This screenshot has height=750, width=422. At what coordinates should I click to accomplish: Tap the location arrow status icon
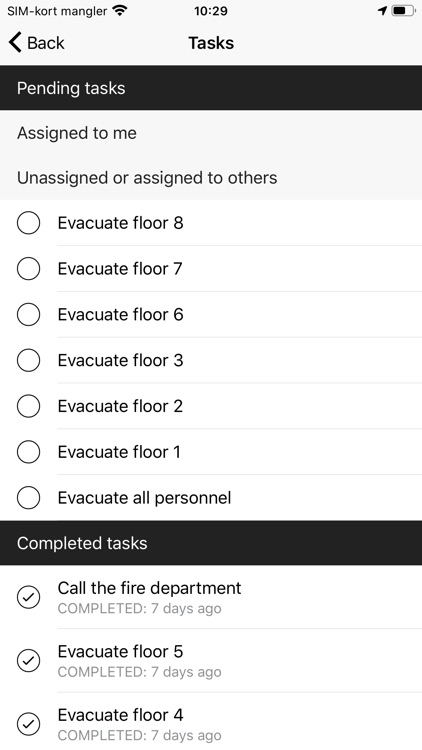click(x=382, y=11)
